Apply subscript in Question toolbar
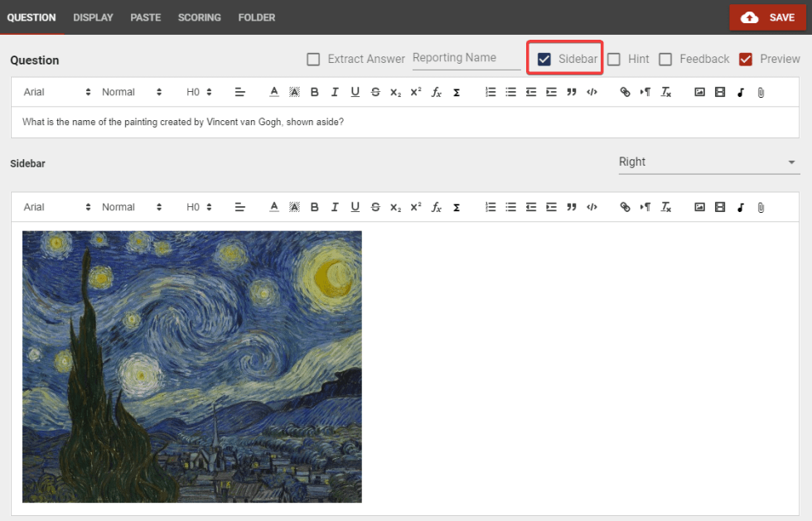 [396, 92]
